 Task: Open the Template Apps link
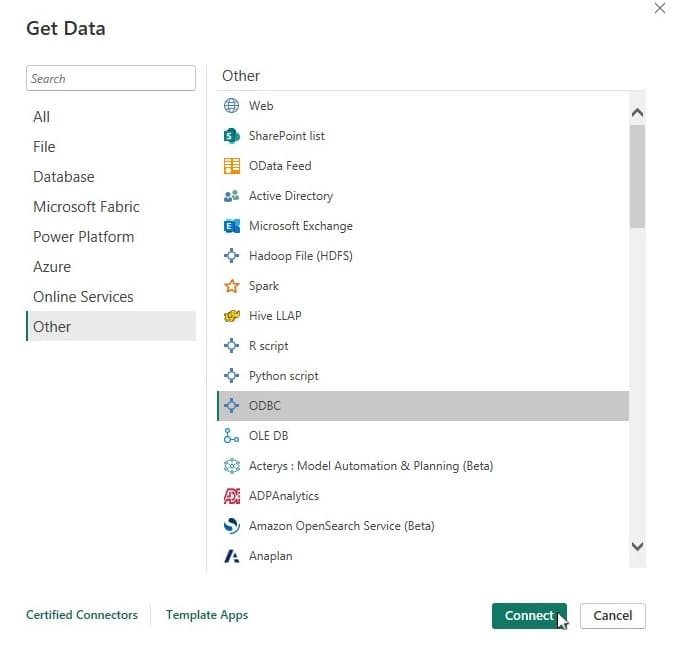207,615
